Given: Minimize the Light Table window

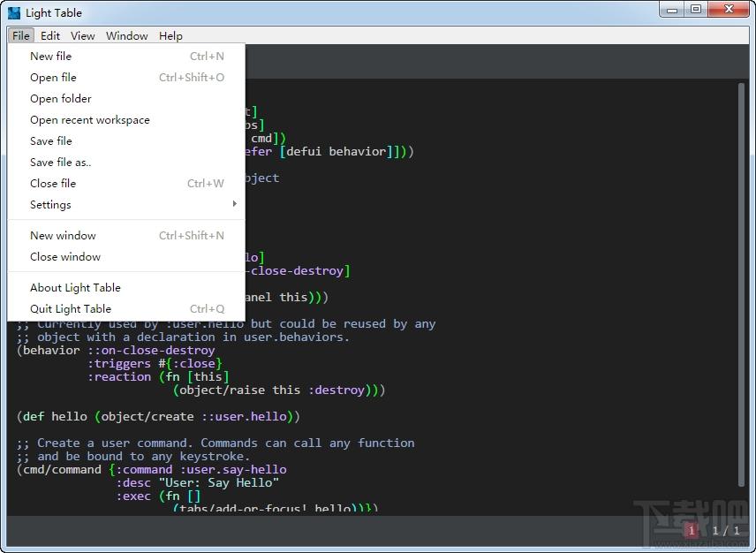Looking at the screenshot, I should tap(671, 10).
